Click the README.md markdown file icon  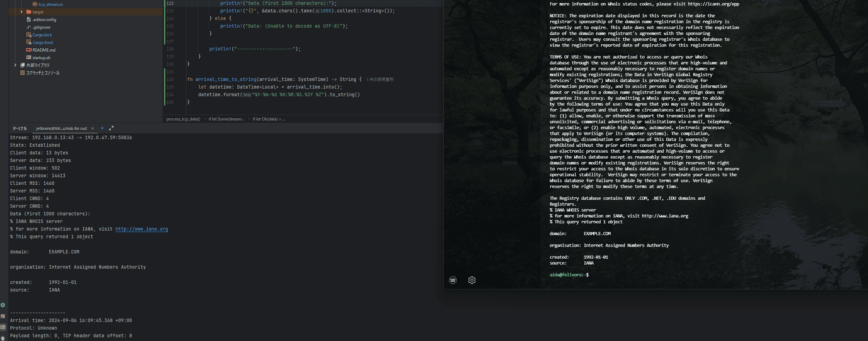pyautogui.click(x=28, y=50)
